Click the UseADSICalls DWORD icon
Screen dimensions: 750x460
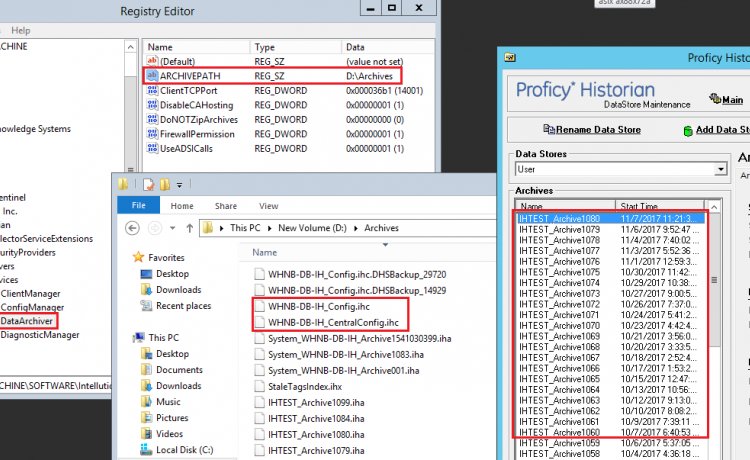click(x=152, y=148)
